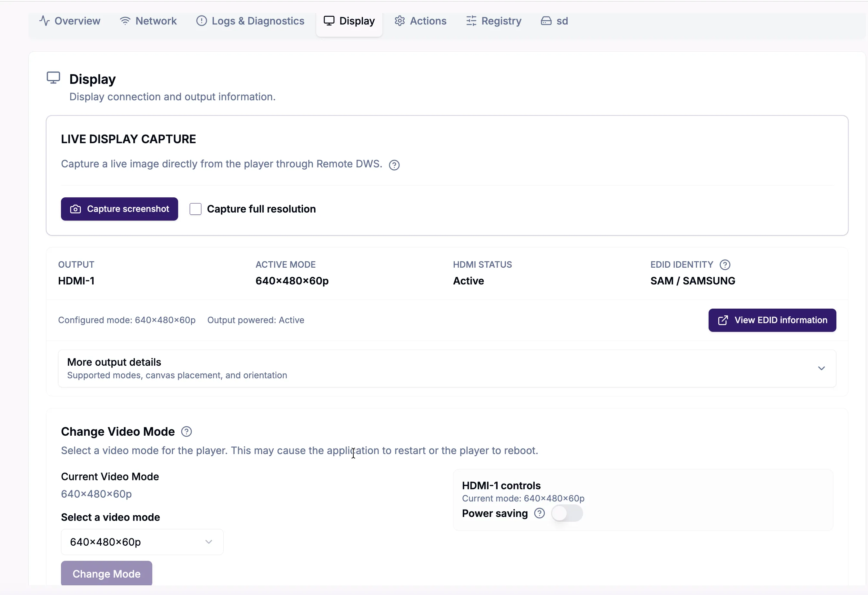This screenshot has width=868, height=595.
Task: Click the monitor icon beside Display heading
Action: [54, 78]
